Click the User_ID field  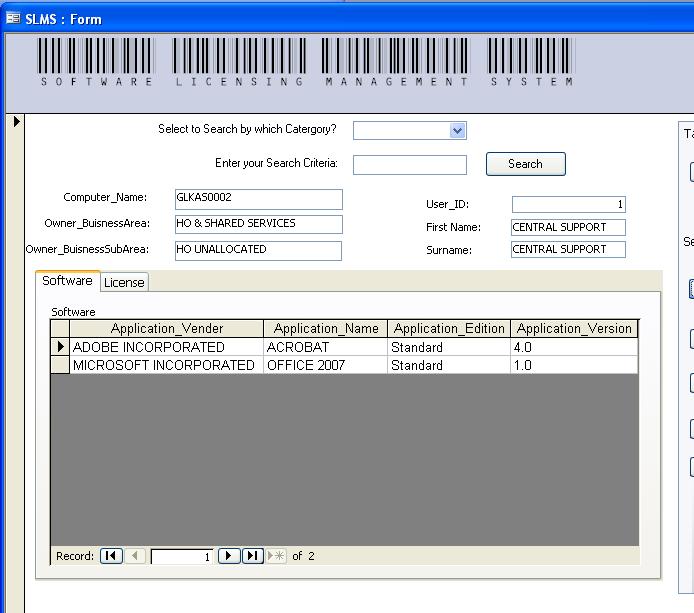coord(568,204)
